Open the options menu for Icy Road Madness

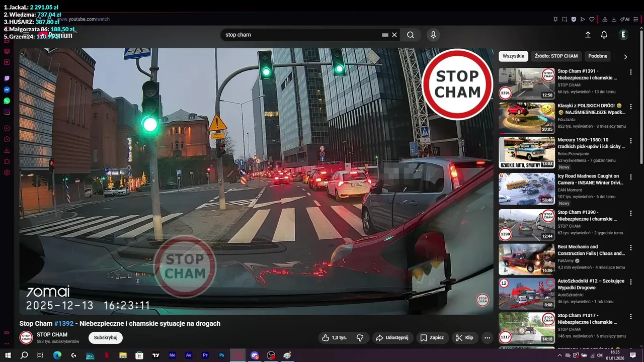pos(630,177)
